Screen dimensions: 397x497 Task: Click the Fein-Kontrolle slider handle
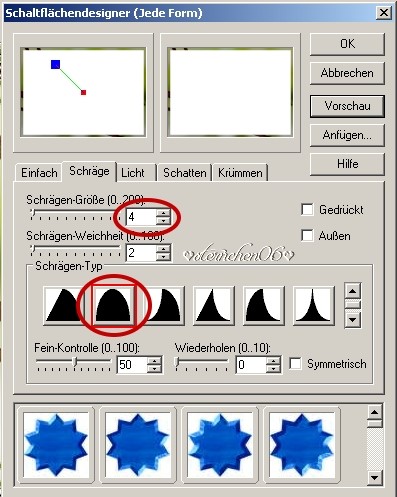75,362
